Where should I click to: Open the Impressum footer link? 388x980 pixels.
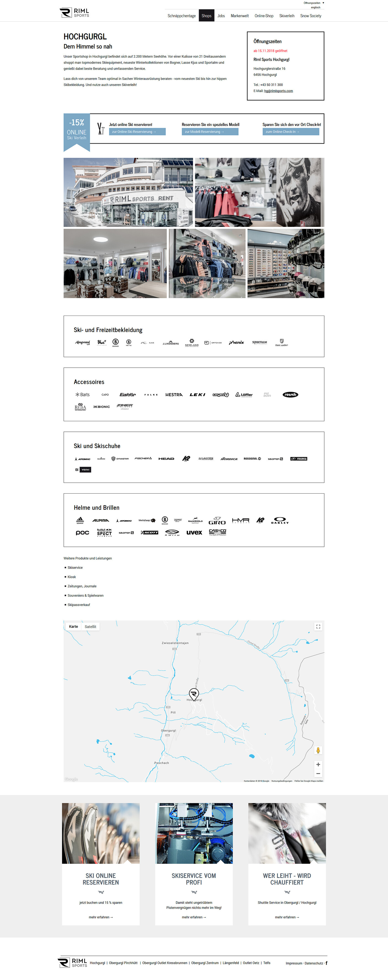pyautogui.click(x=294, y=963)
